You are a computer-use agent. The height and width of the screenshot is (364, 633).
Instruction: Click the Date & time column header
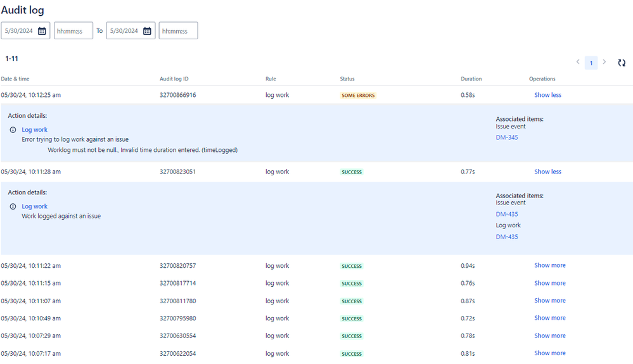[x=15, y=79]
